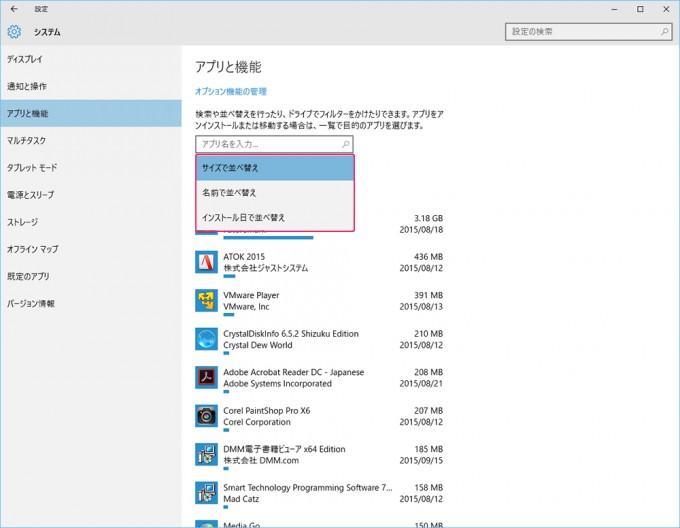The width and height of the screenshot is (680, 528).
Task: Select DMM電子書籍ビューア x64 Edition entry
Action: pyautogui.click(x=284, y=449)
